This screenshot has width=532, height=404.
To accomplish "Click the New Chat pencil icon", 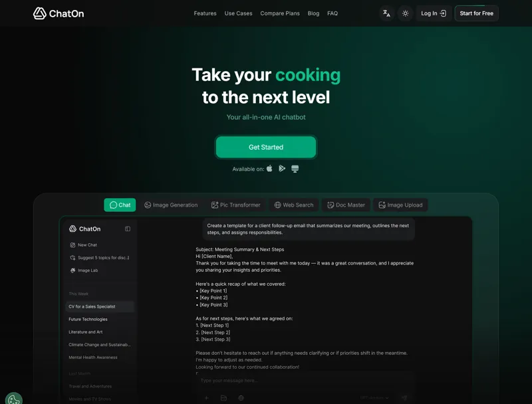I will (72, 245).
